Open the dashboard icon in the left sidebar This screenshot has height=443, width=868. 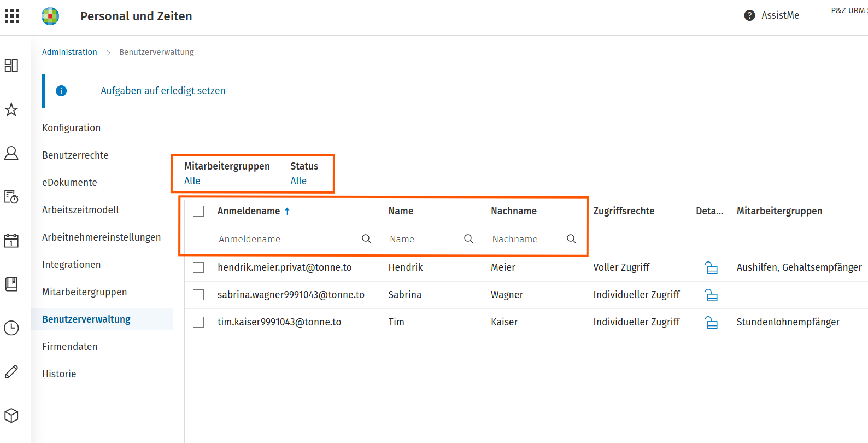pyautogui.click(x=11, y=66)
